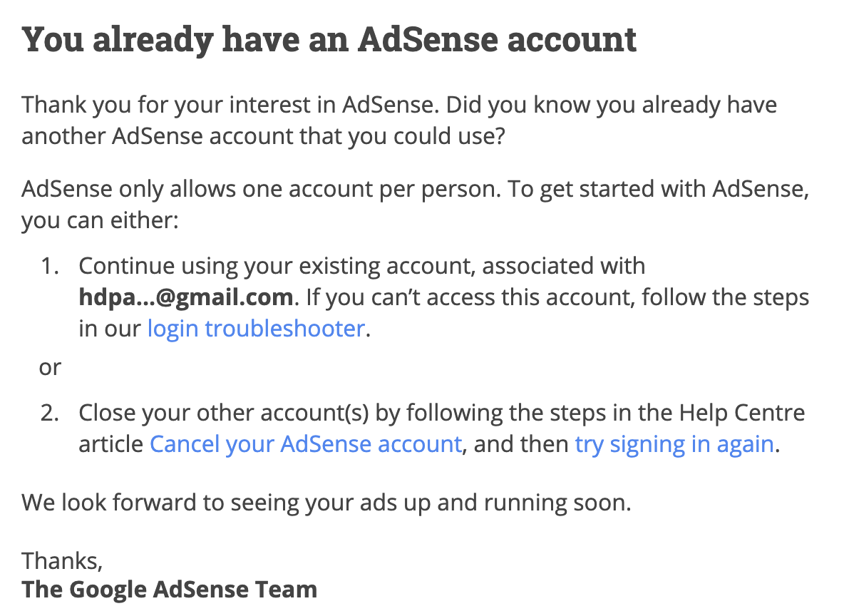Click the Cancel your AdSense account link
Screen dimensions: 844x616
(306, 444)
